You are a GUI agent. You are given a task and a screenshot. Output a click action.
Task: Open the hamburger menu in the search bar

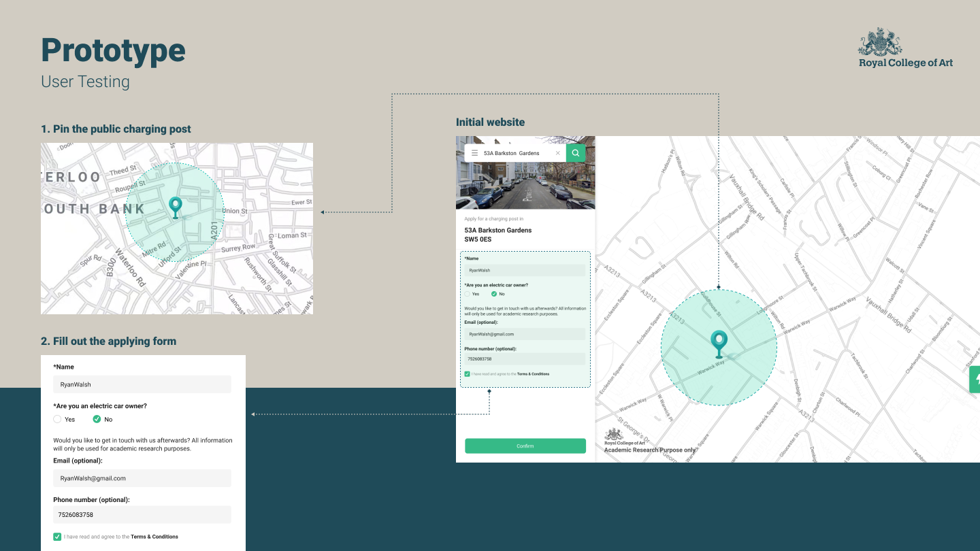pyautogui.click(x=474, y=153)
